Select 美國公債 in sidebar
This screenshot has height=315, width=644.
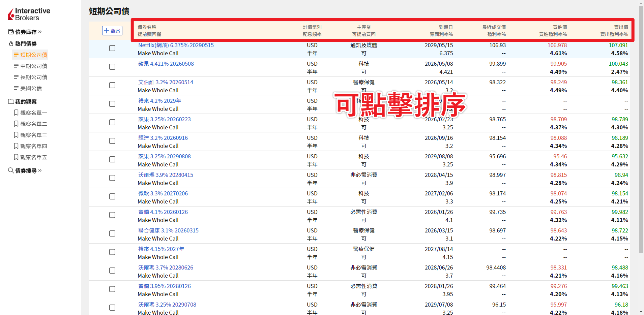pos(31,88)
